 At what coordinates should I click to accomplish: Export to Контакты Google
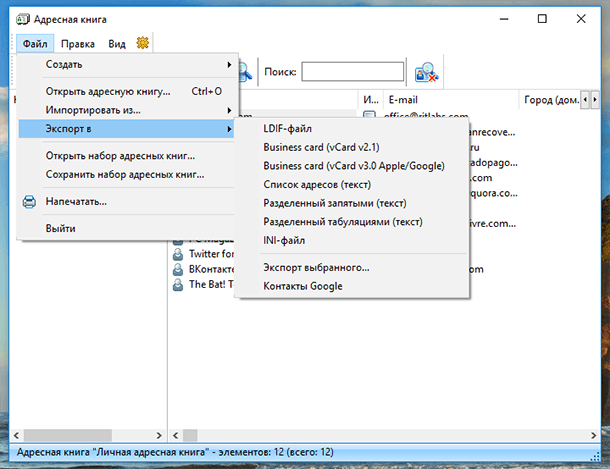352,286
